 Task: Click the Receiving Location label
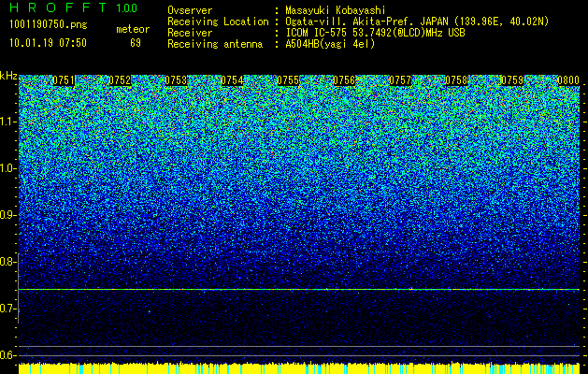pos(218,22)
